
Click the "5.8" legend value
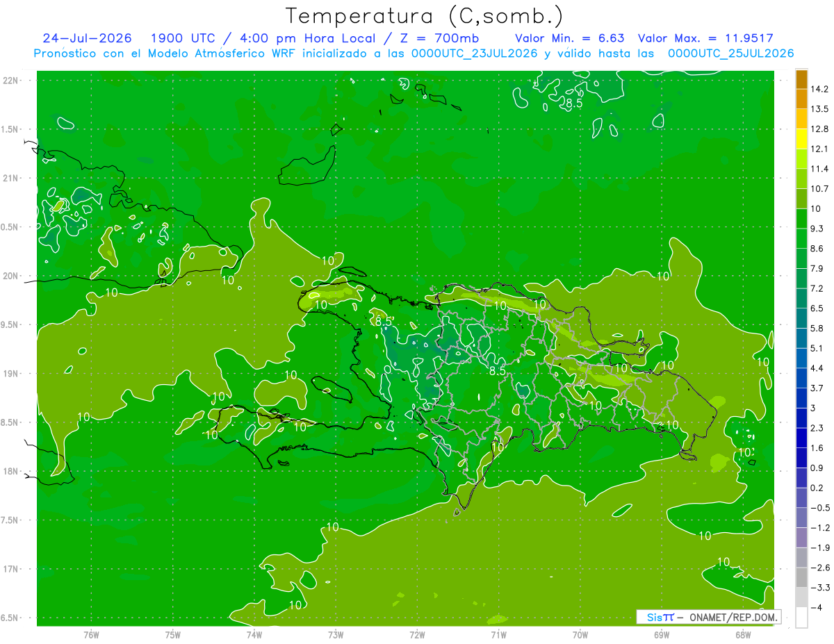pos(818,328)
